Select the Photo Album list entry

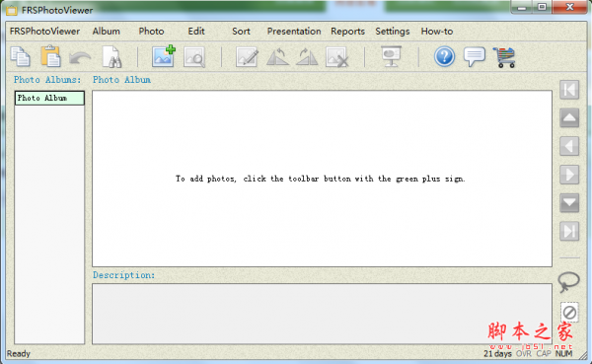[x=49, y=99]
